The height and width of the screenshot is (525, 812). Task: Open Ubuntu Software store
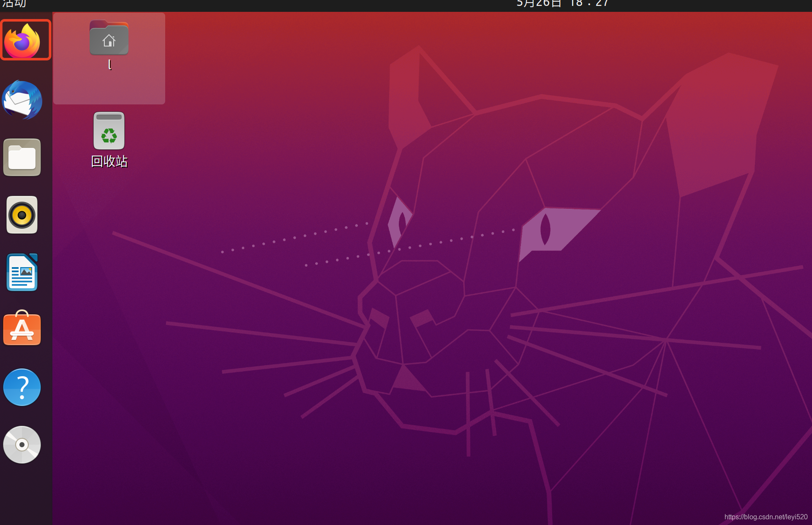coord(22,328)
